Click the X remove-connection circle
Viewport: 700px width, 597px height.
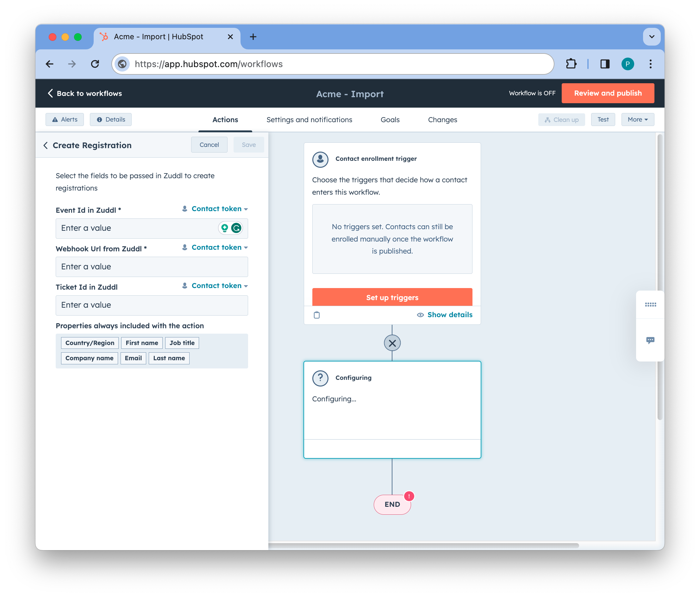click(x=392, y=343)
